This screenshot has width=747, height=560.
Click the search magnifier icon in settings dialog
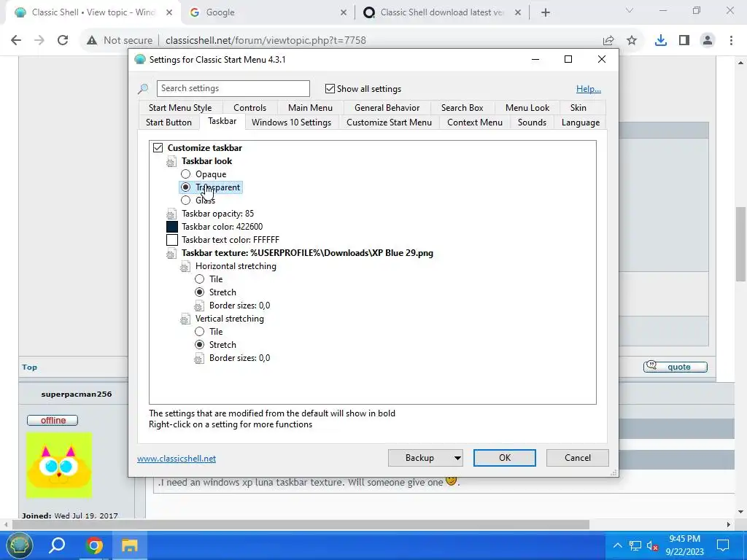pos(143,89)
